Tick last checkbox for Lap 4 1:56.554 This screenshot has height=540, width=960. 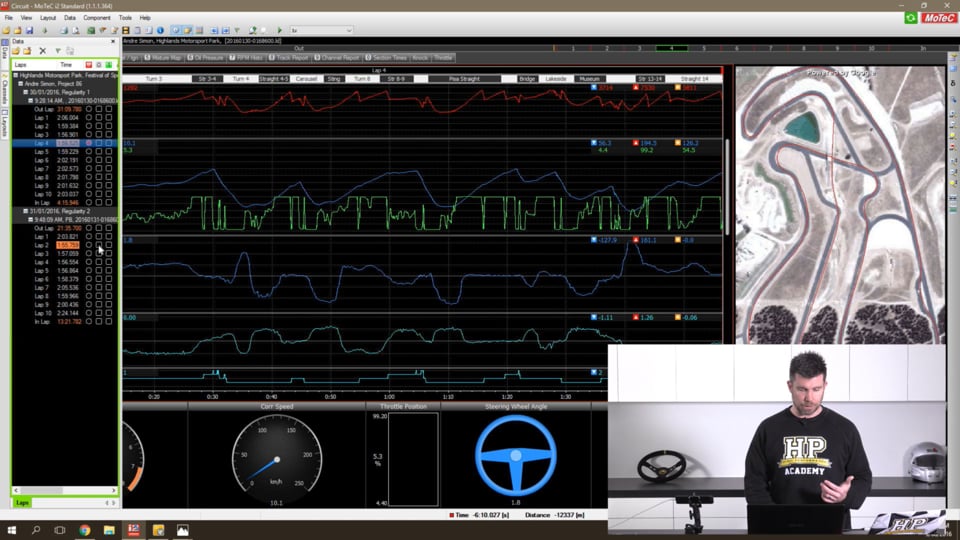pyautogui.click(x=109, y=262)
